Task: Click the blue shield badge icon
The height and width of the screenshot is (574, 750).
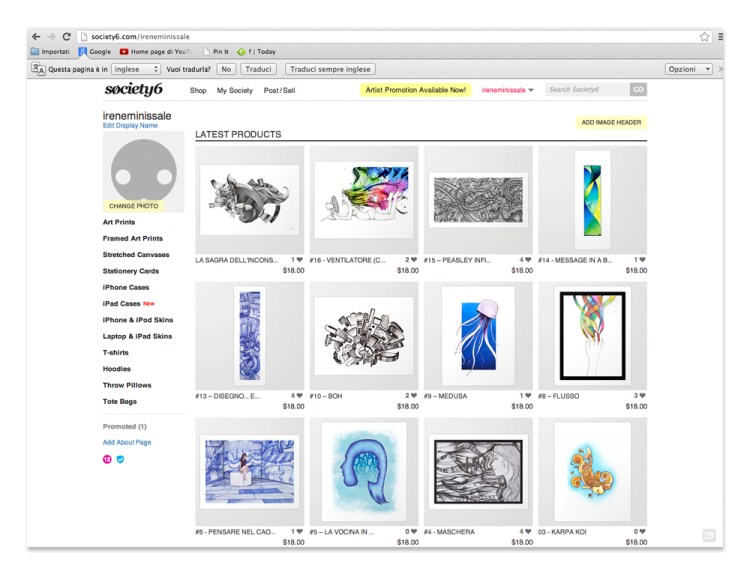Action: pos(120,459)
